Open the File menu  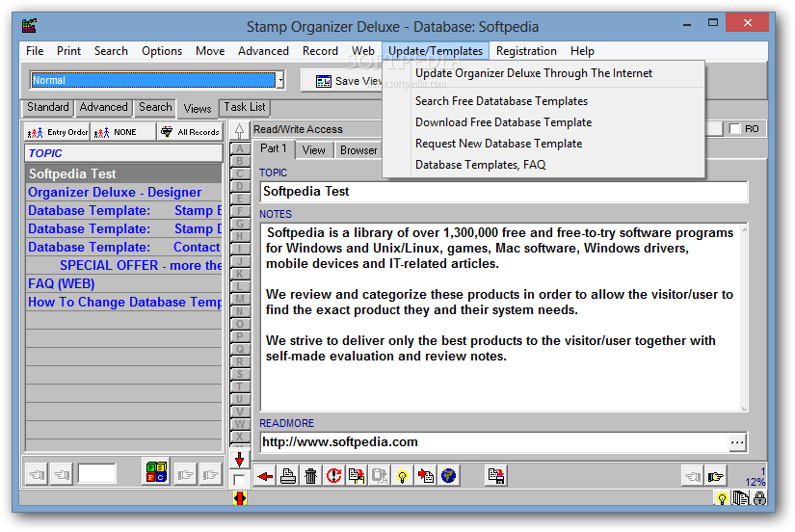[35, 51]
